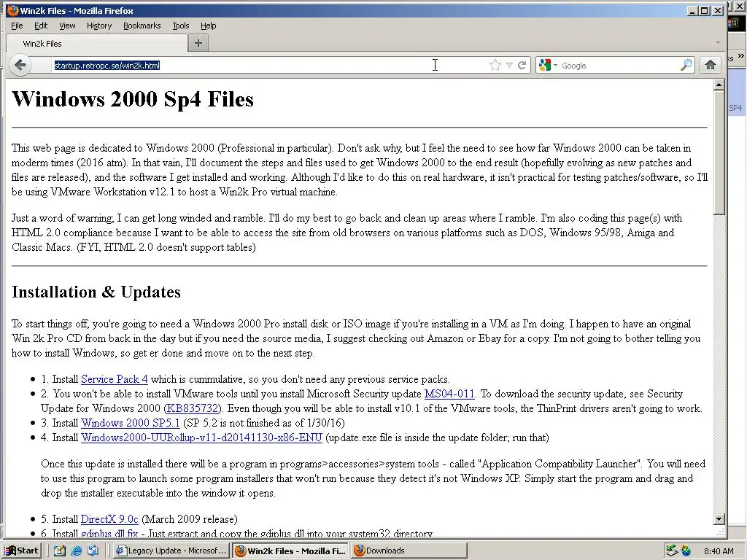Screen dimensions: 747x560
Task: Open the KB835732 link
Action: coord(192,408)
